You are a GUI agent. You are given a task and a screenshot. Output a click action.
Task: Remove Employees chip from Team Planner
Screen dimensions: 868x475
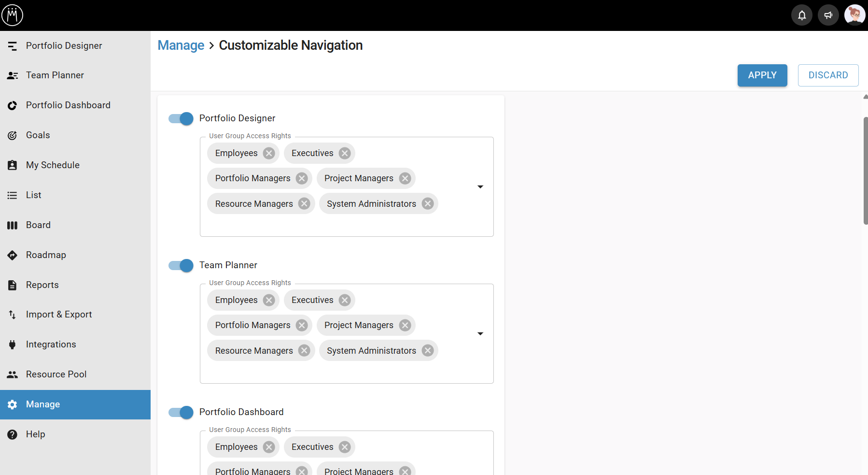[269, 300]
